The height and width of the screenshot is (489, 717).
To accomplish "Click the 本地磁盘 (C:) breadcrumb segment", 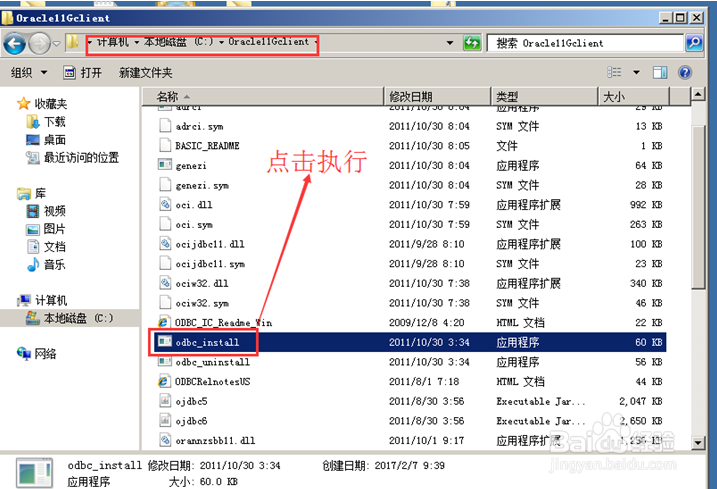I will [x=178, y=42].
